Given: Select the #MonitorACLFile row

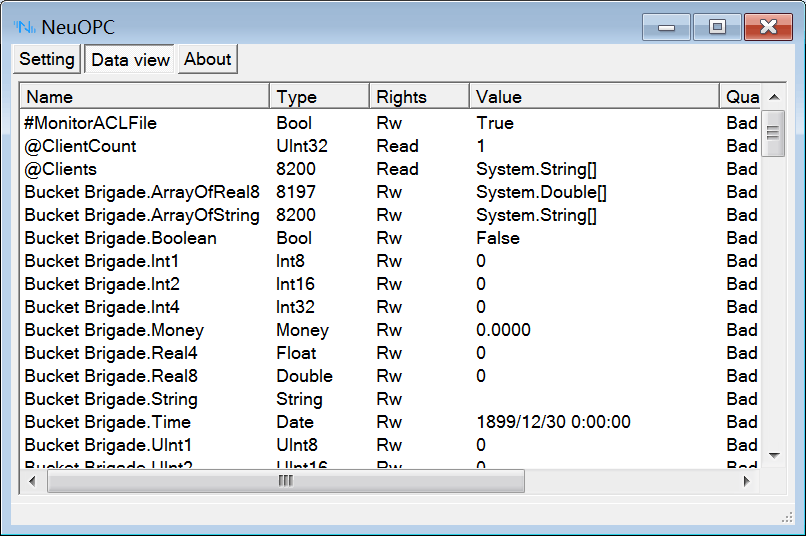Looking at the screenshot, I should tap(91, 123).
